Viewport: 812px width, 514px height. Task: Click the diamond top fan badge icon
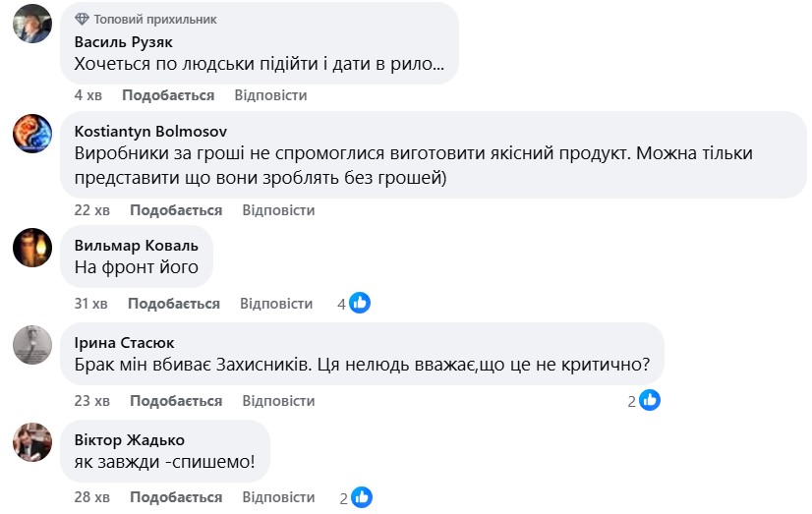82,19
